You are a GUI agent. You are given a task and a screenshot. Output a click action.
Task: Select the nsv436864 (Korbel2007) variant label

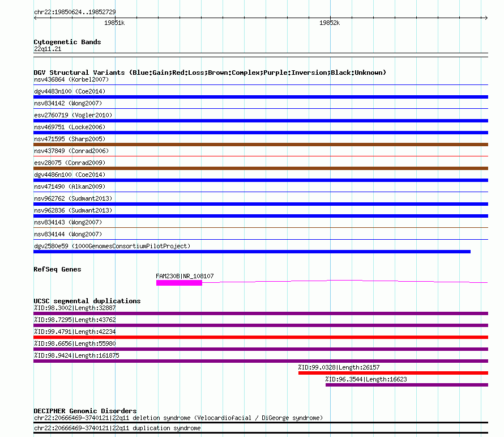click(x=71, y=79)
